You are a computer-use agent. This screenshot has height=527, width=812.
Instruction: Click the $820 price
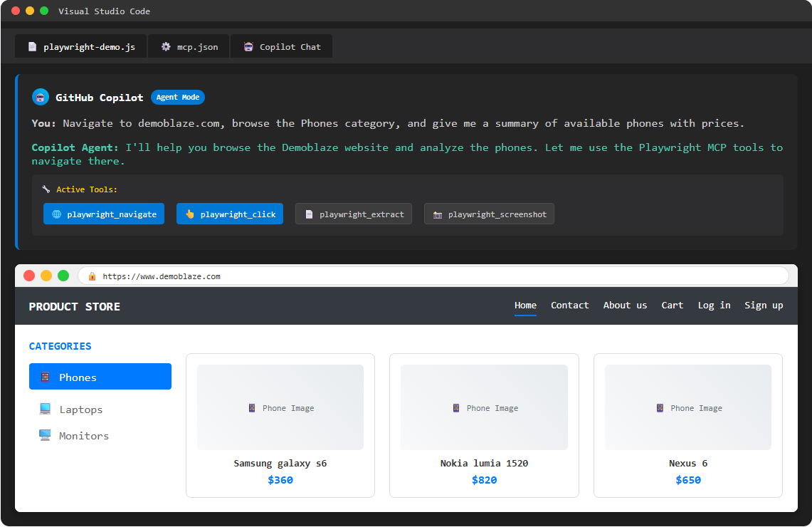[x=484, y=480]
